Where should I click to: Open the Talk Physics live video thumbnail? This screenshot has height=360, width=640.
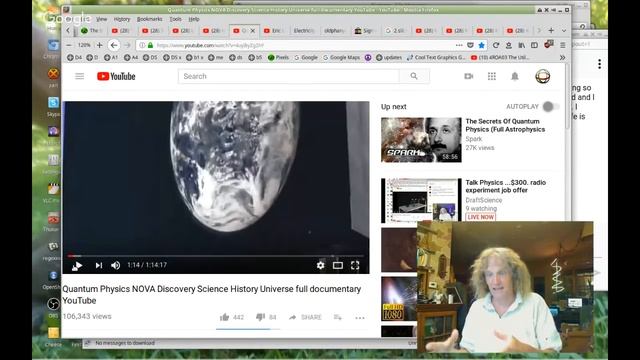[x=421, y=201]
